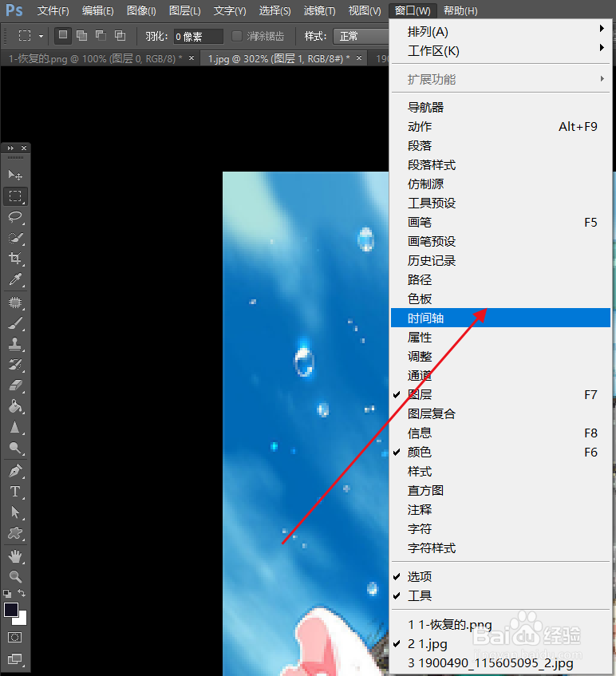Expand 排列(A) submenu
Screen dimensions: 616x676
pyautogui.click(x=500, y=31)
